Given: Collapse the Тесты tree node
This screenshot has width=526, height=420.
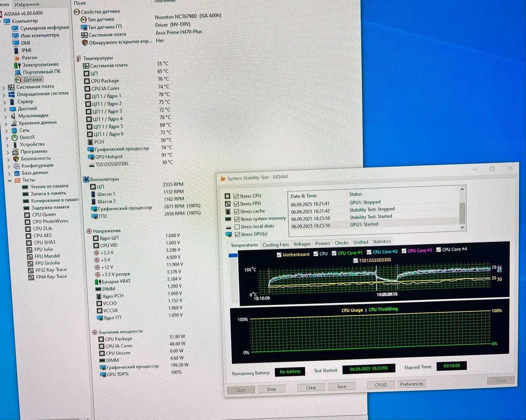Looking at the screenshot, I should 9,180.
